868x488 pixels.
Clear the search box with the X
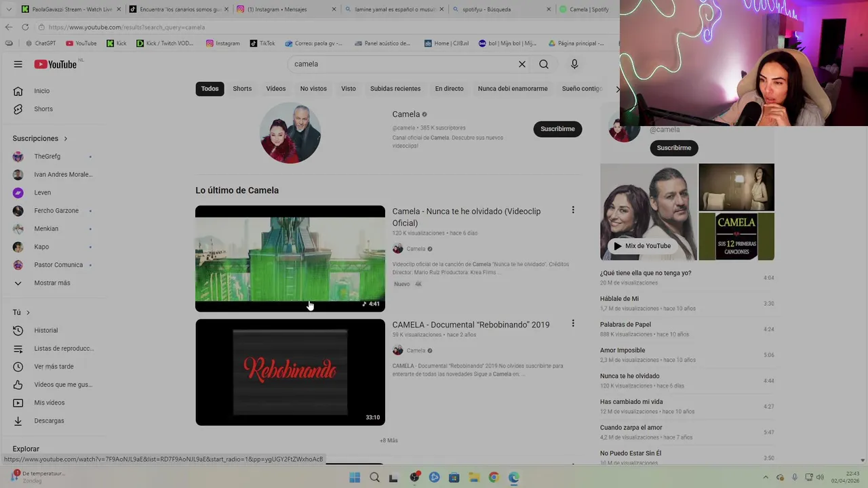(x=522, y=64)
